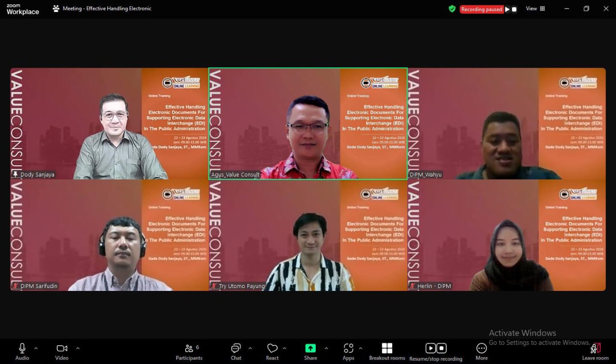This screenshot has width=616, height=364.
Task: Open the Apps panel
Action: coord(348,351)
